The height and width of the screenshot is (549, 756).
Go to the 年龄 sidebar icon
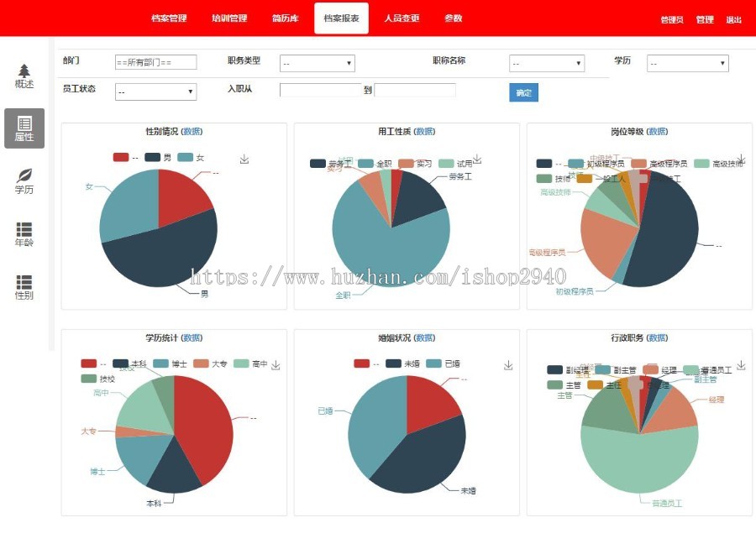[x=24, y=234]
